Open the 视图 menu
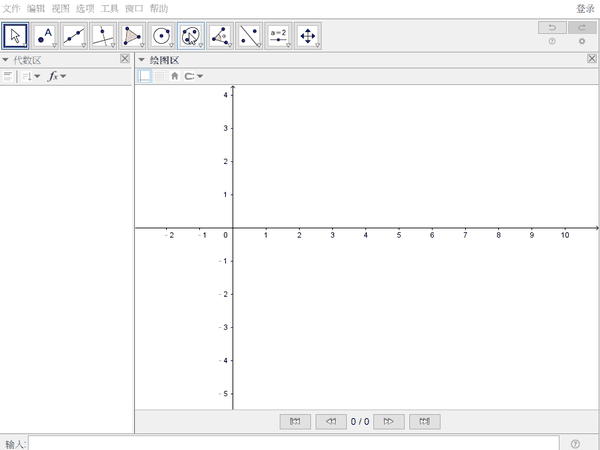 pyautogui.click(x=60, y=8)
